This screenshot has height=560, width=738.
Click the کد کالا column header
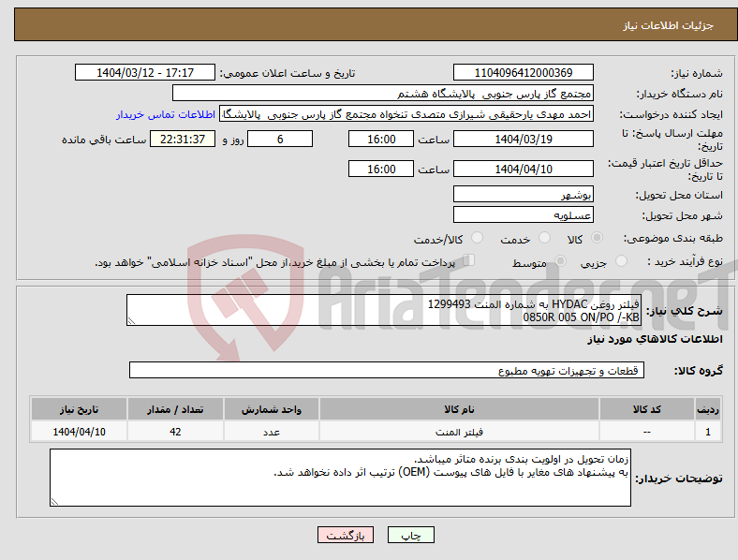coord(647,409)
